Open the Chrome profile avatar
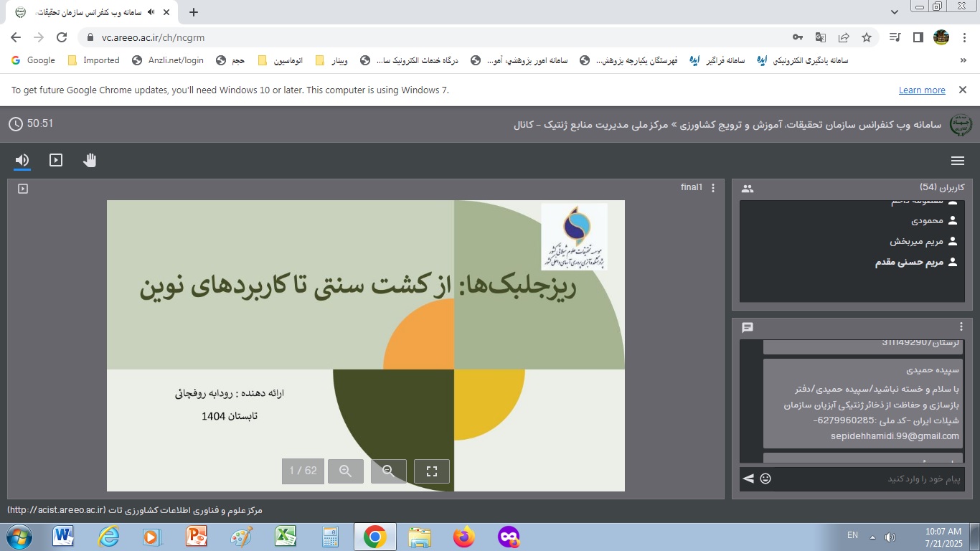 click(941, 37)
